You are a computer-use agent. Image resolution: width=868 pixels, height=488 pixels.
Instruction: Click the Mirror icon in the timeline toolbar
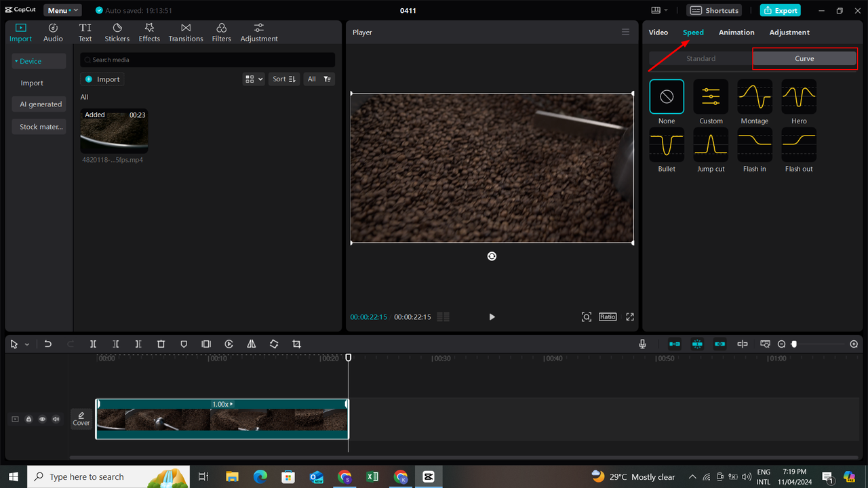click(251, 344)
